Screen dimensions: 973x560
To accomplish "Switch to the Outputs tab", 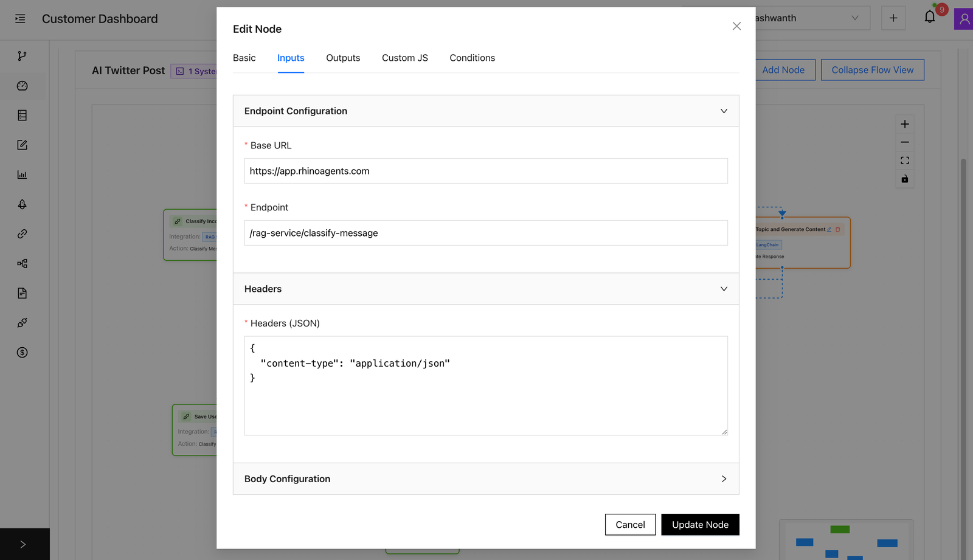I will [343, 58].
